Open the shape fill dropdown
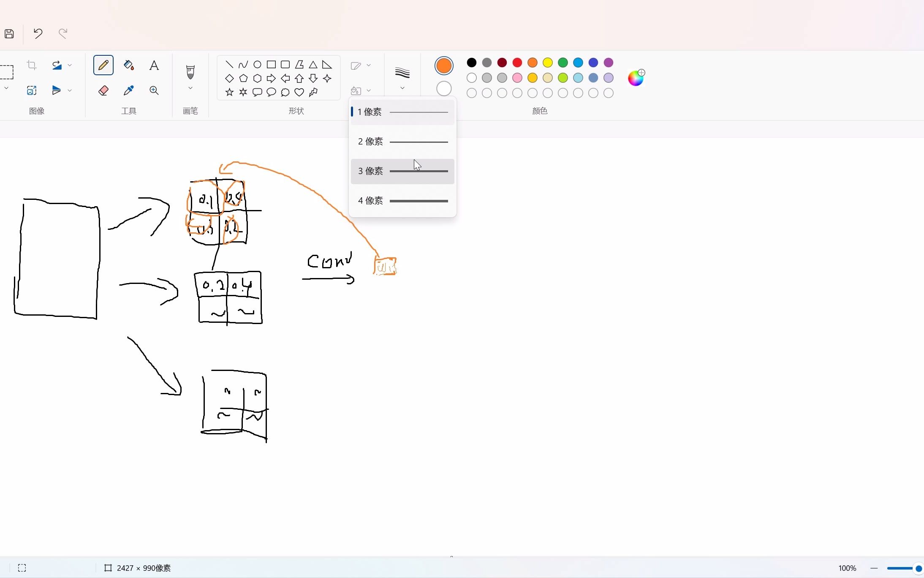The image size is (924, 578). point(369,90)
